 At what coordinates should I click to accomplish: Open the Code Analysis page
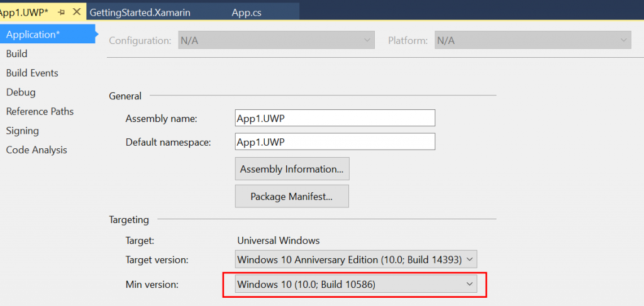click(36, 150)
